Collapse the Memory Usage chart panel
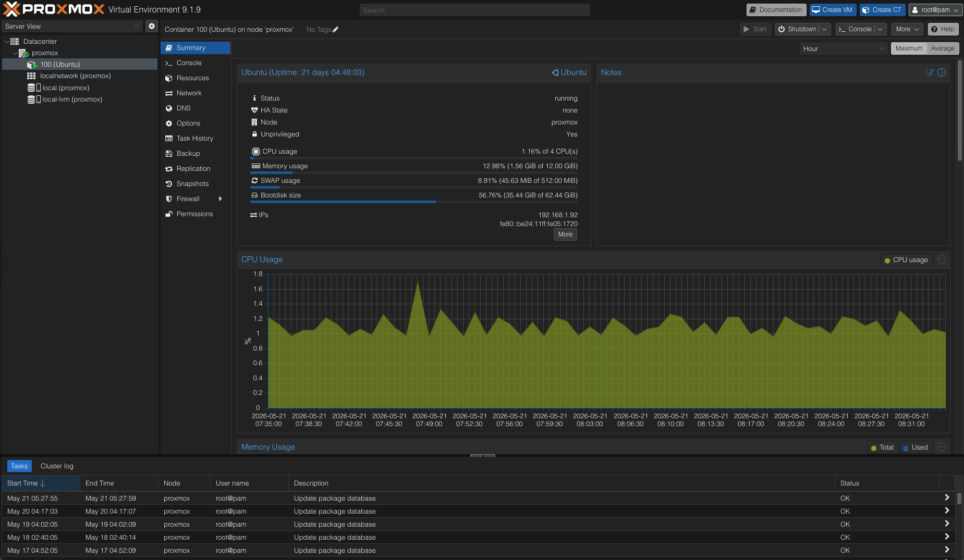Screen dimensions: 964x560 942,447
